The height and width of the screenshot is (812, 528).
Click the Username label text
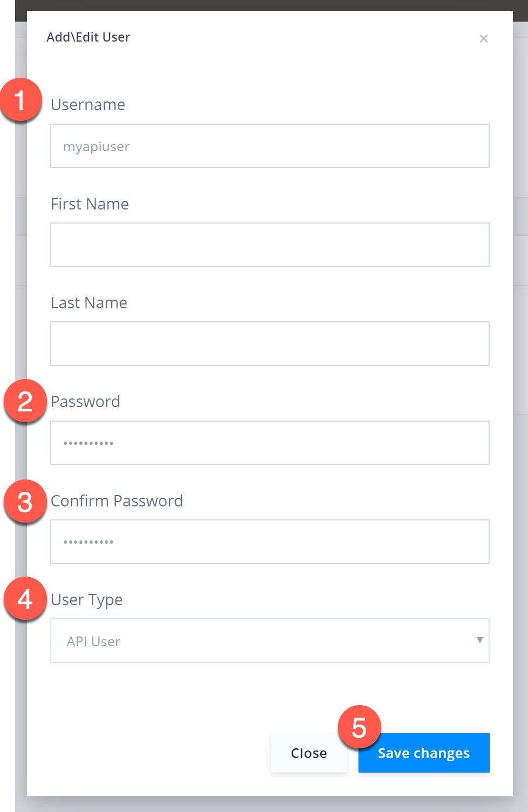pos(88,105)
